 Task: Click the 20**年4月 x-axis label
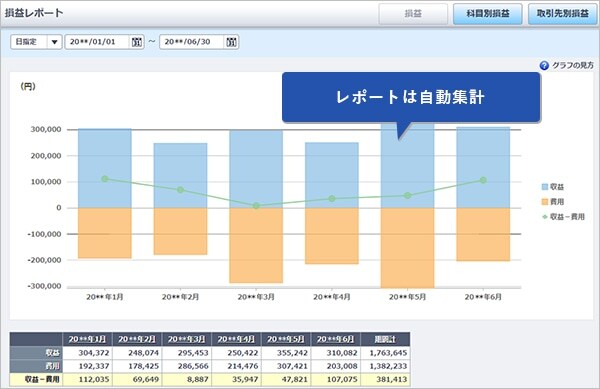[332, 297]
